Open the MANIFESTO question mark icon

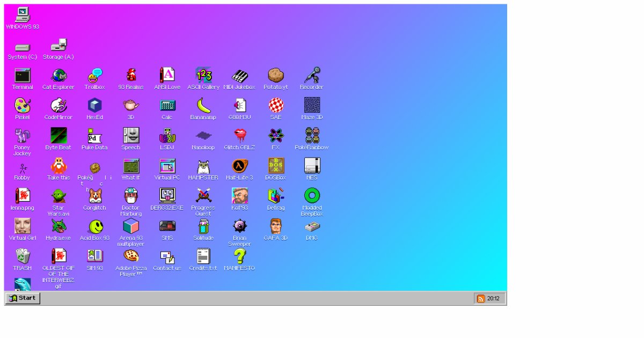(239, 257)
